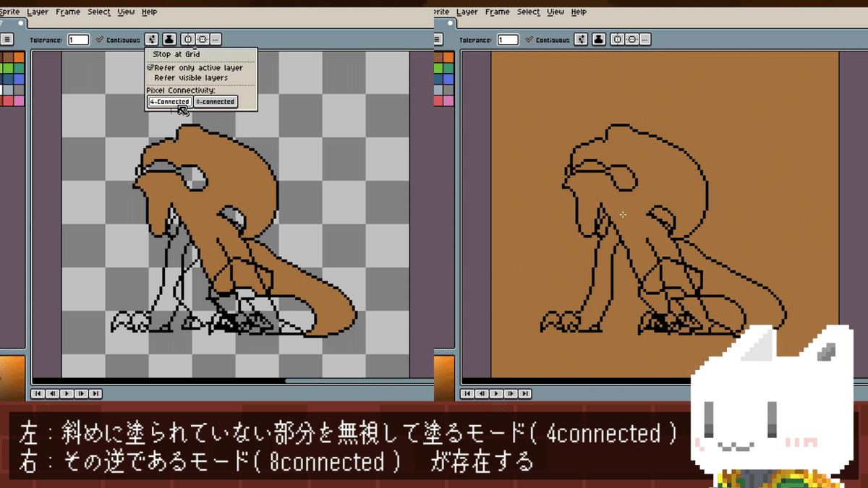Toggle horizontal symmetry icon in left window
The image size is (868, 488).
[188, 40]
